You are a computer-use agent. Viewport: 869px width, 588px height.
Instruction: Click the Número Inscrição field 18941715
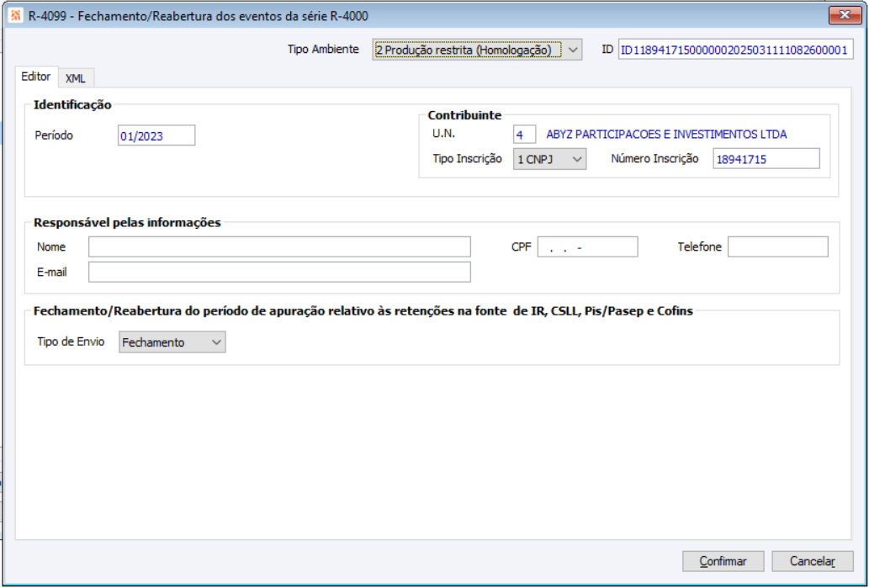[x=766, y=159]
